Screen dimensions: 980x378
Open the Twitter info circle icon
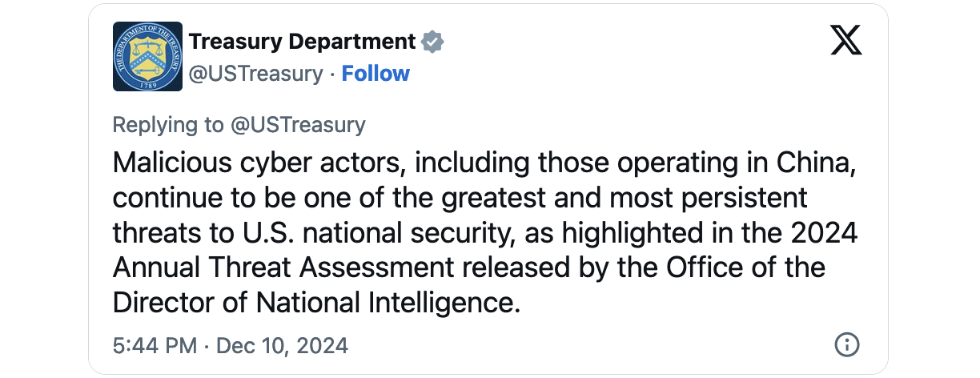click(846, 345)
